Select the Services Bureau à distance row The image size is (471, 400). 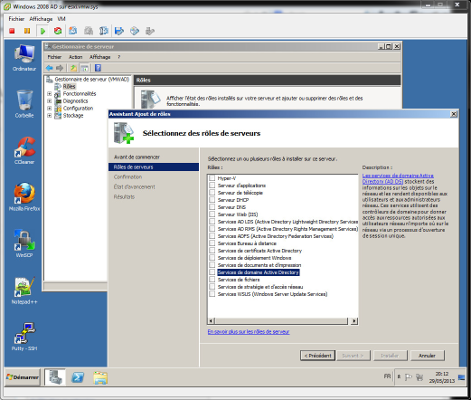click(x=247, y=243)
